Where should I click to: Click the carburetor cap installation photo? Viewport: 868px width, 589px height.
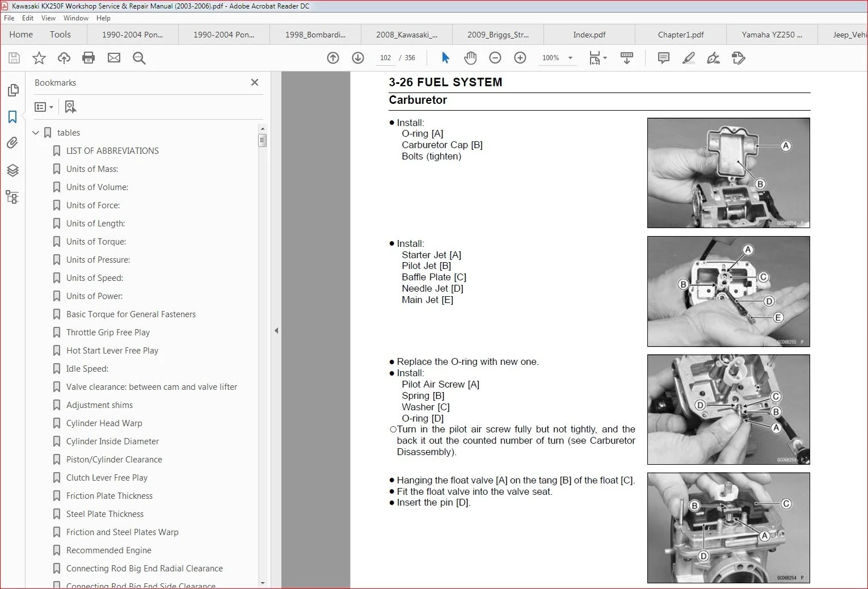click(728, 173)
